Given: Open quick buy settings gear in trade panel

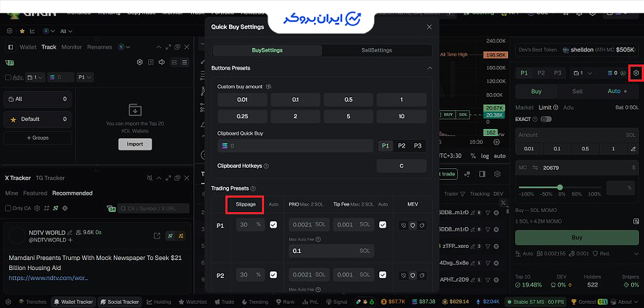Looking at the screenshot, I should 636,73.
